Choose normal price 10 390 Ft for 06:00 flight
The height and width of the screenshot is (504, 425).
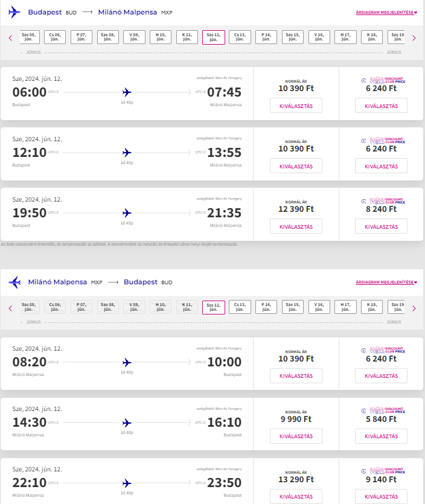(296, 106)
